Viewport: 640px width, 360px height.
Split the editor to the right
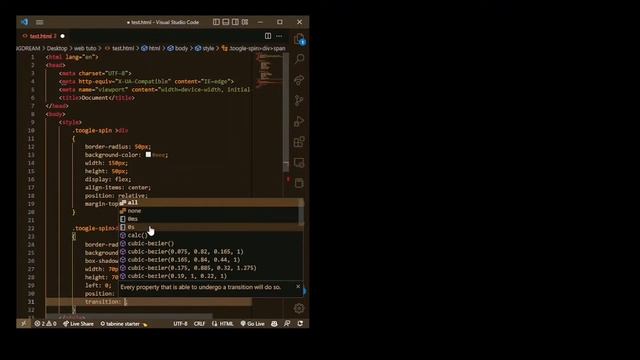[268, 36]
